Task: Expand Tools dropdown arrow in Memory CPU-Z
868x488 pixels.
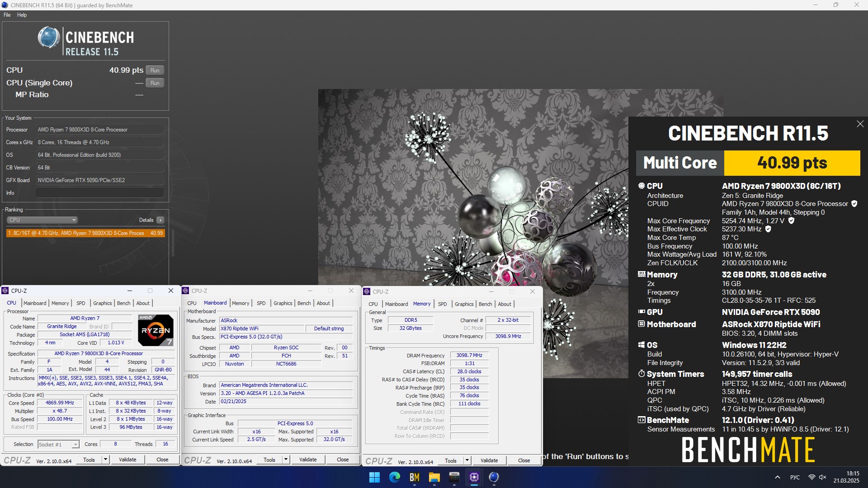Action: (467, 461)
